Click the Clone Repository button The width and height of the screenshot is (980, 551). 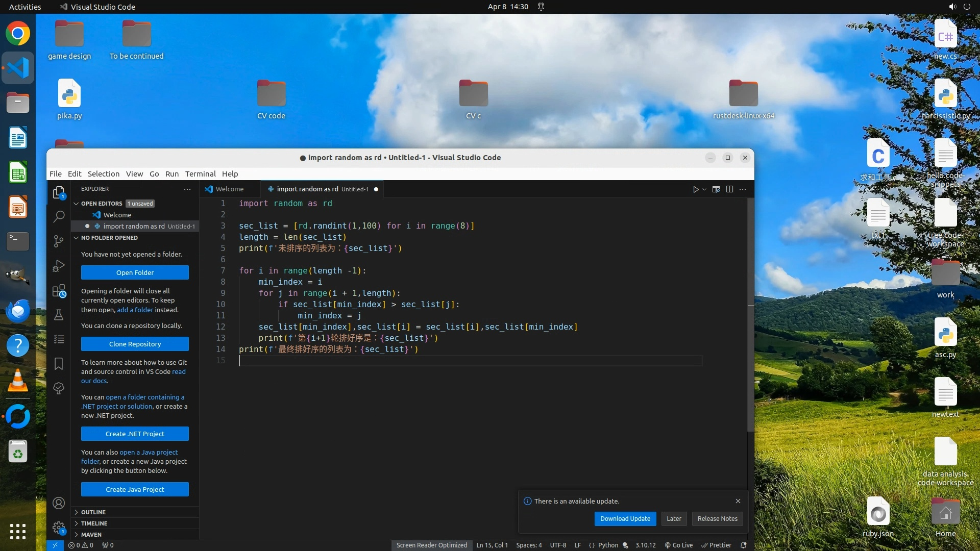click(135, 344)
